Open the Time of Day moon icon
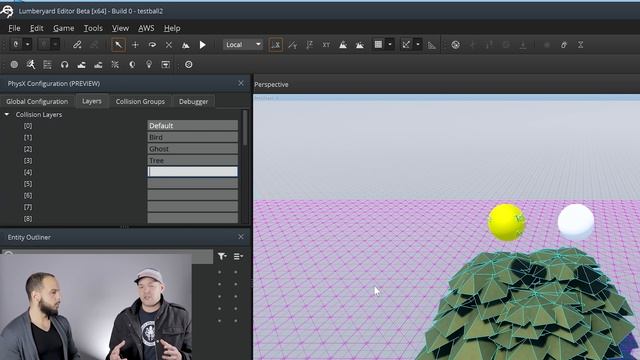The image size is (640, 360). pos(132,64)
